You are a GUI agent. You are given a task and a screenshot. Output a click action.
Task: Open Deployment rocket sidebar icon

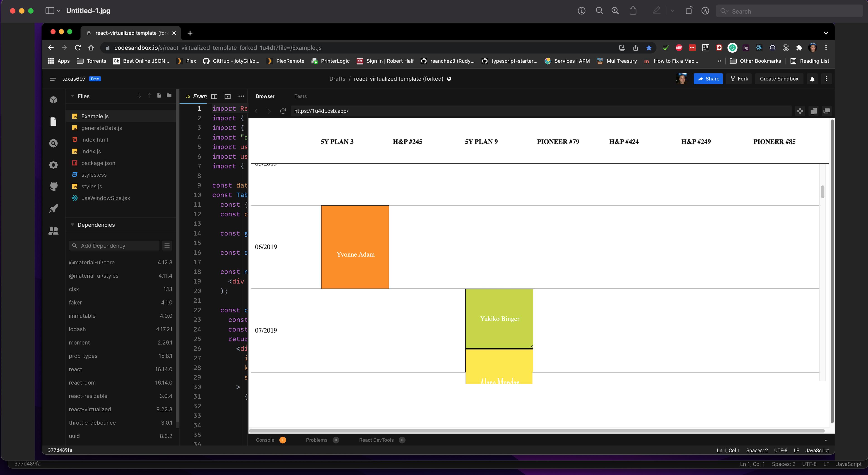[x=53, y=209]
